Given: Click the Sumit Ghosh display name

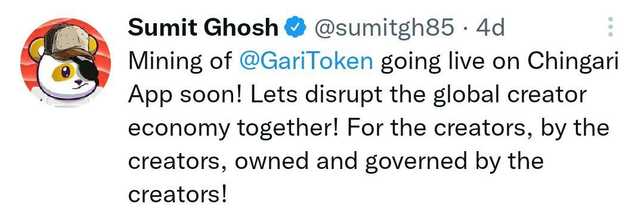Looking at the screenshot, I should (x=203, y=28).
